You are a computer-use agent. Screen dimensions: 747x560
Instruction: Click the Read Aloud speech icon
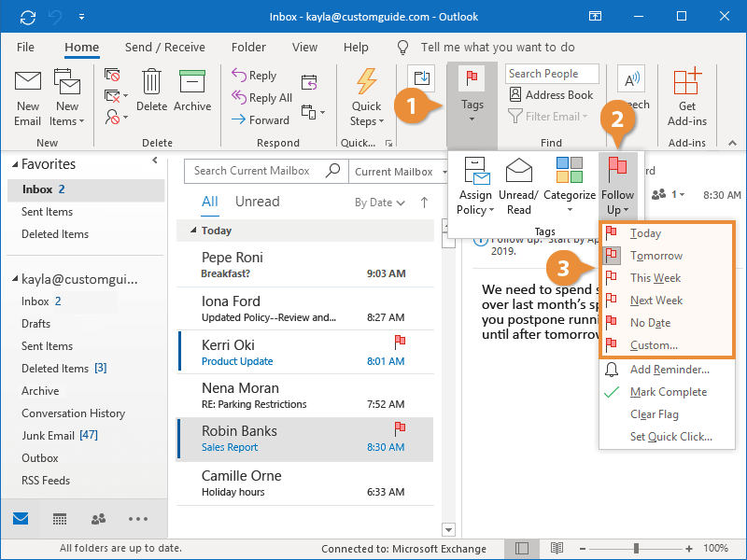pos(632,79)
